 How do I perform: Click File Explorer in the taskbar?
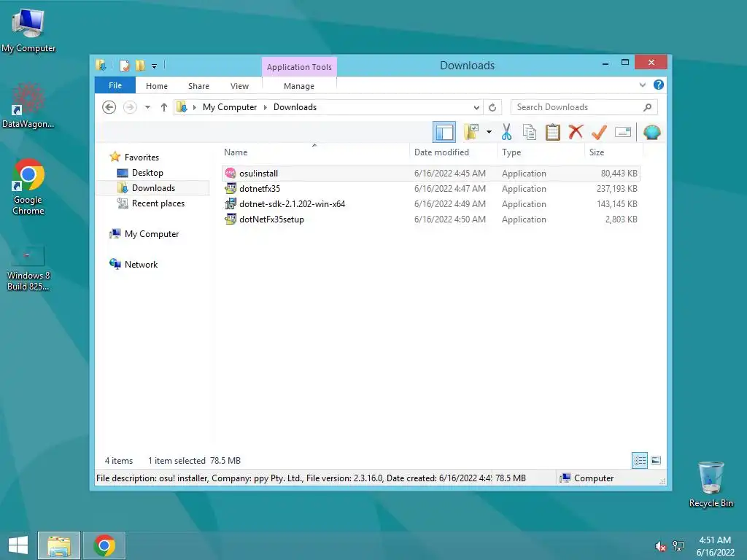click(x=59, y=545)
